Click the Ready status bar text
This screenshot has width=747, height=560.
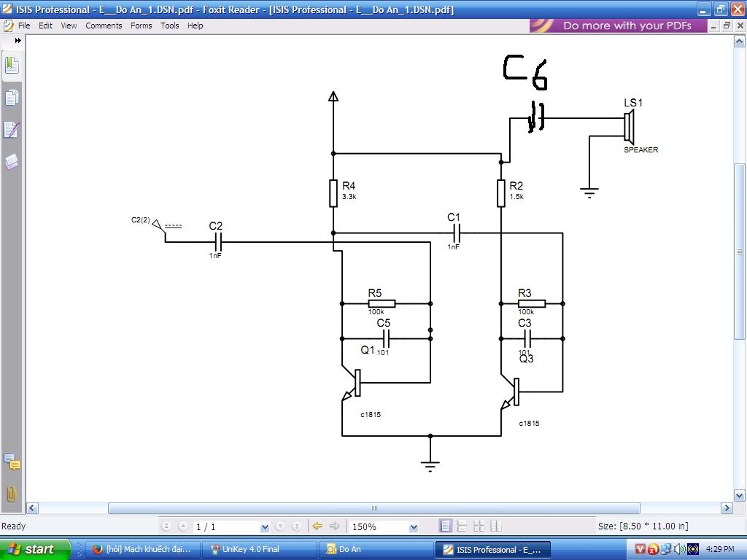(13, 526)
